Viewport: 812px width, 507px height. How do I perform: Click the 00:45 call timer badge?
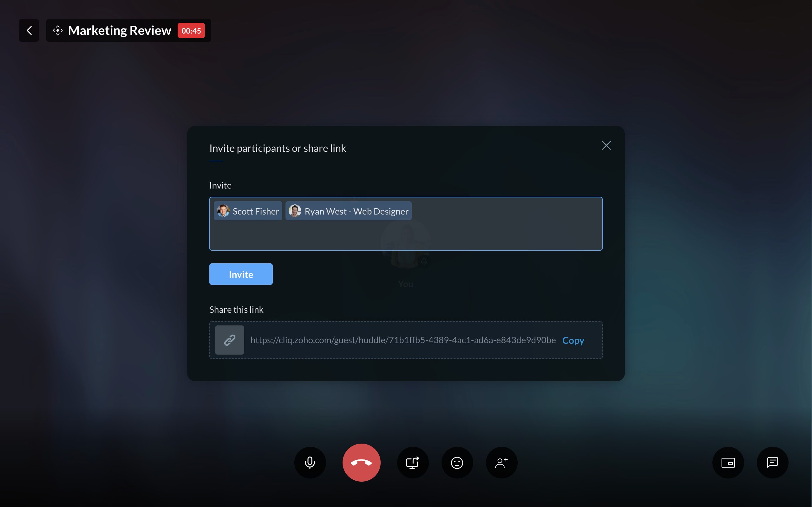pyautogui.click(x=191, y=30)
